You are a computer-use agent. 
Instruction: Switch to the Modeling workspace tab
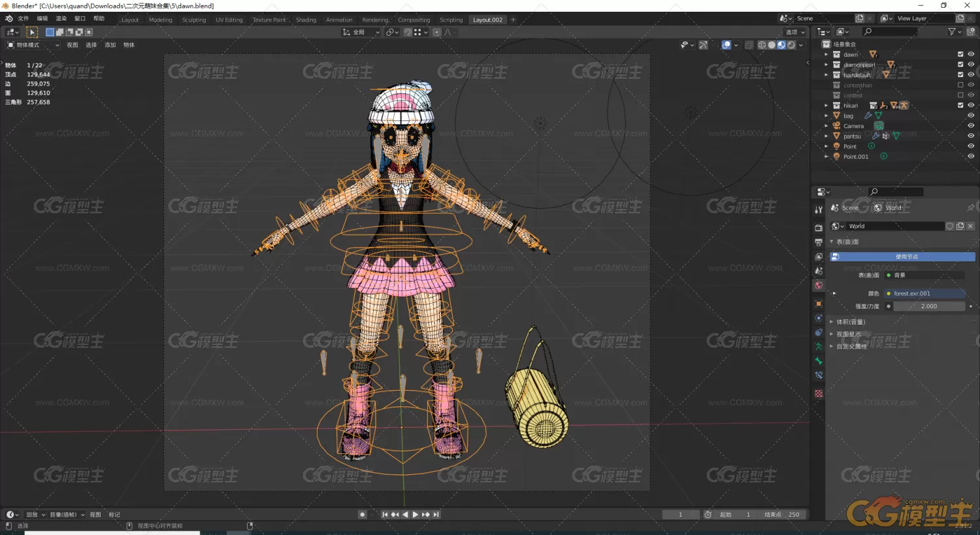[x=161, y=20]
